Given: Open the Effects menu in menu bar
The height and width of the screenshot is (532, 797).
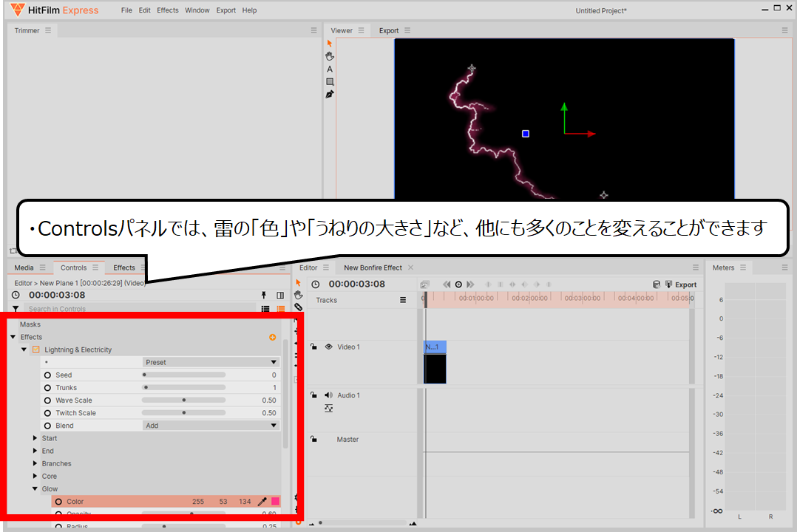Looking at the screenshot, I should point(168,10).
